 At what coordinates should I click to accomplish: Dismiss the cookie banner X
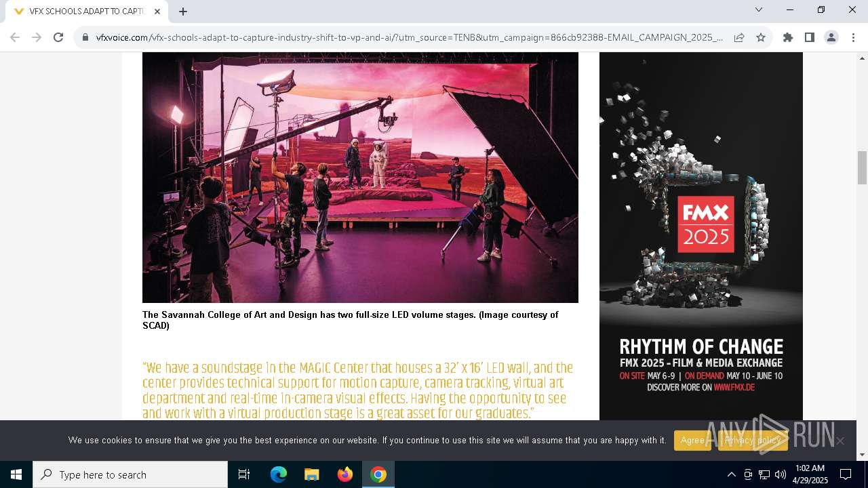pyautogui.click(x=840, y=441)
